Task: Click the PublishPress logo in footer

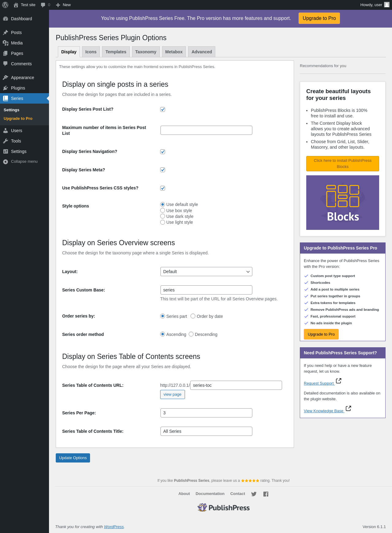Action: [224, 508]
